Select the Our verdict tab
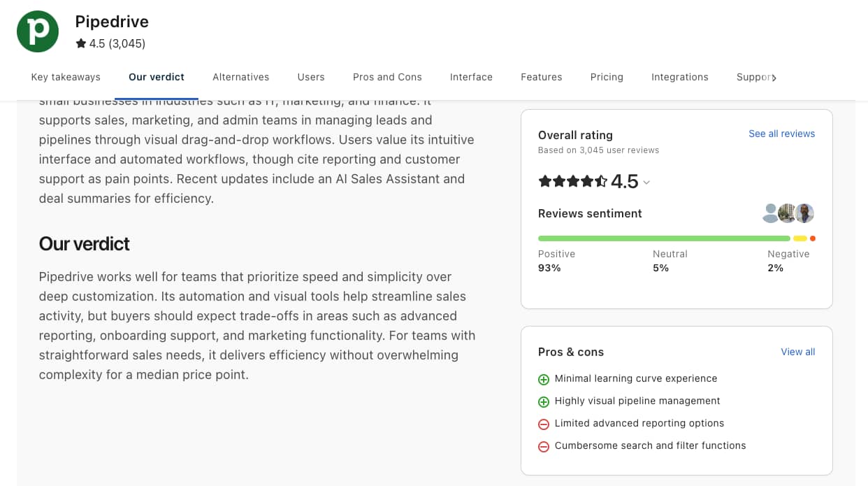The height and width of the screenshot is (486, 868). (157, 77)
